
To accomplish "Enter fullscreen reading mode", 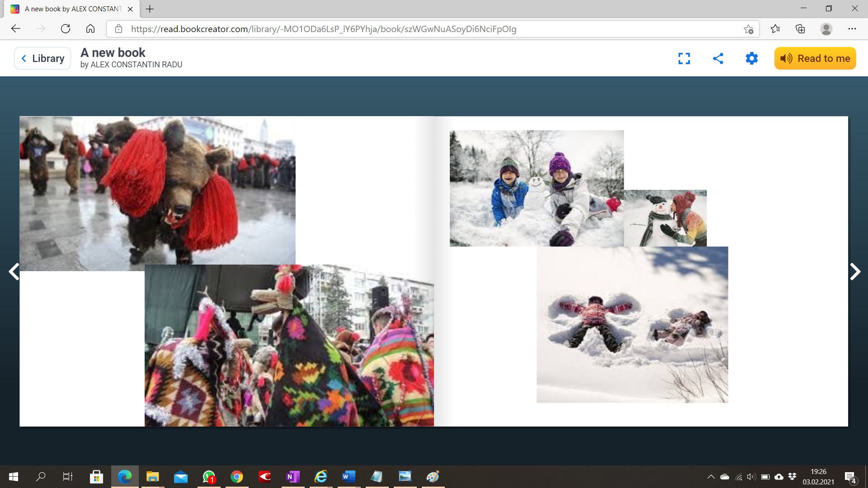I will pyautogui.click(x=684, y=58).
